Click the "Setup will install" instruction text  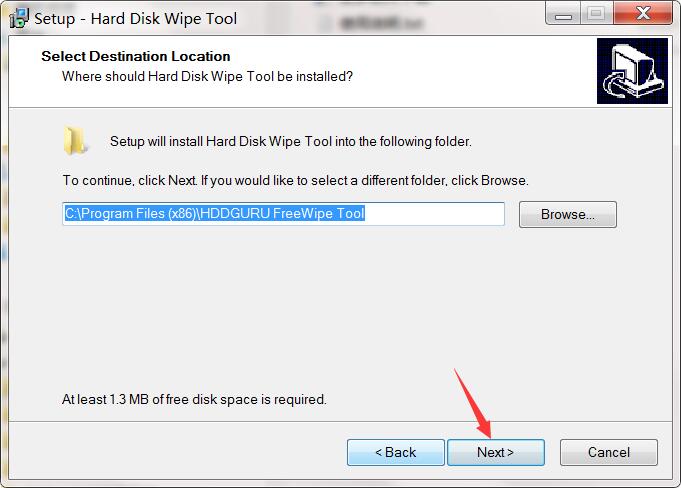(290, 142)
